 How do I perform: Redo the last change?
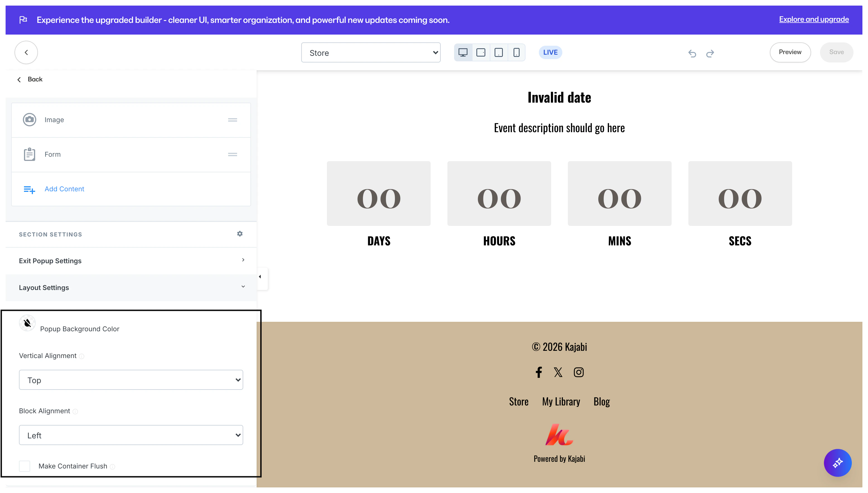pos(710,54)
